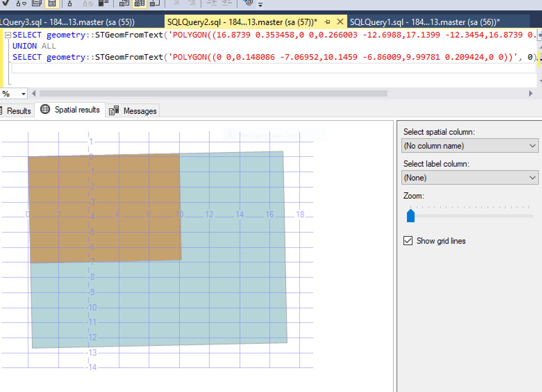Close the SQLQuery2.sql tab
542x392 pixels.
(x=340, y=22)
